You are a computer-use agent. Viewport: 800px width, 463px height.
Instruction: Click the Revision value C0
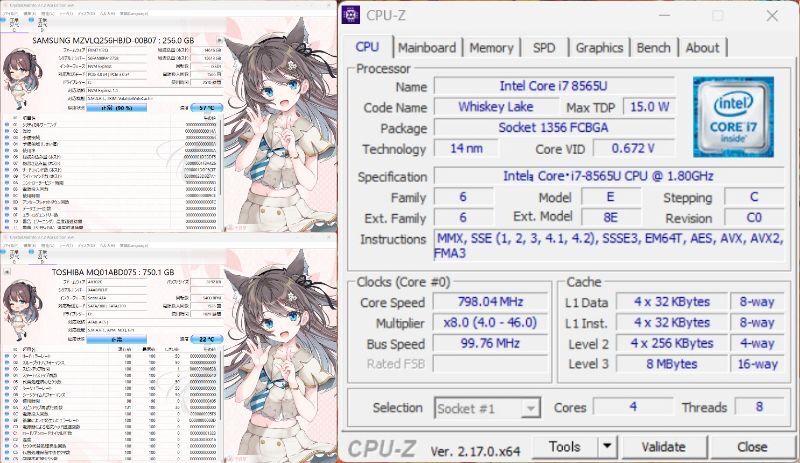coord(754,217)
